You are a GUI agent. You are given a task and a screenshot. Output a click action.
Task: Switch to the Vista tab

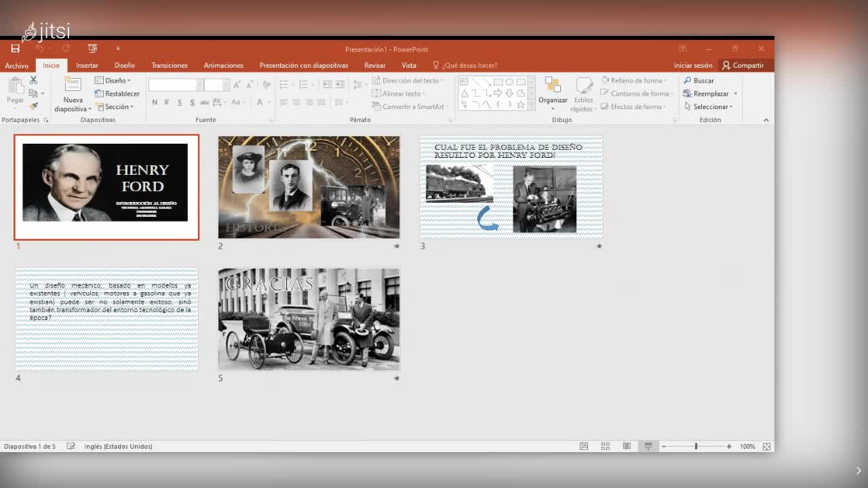409,65
